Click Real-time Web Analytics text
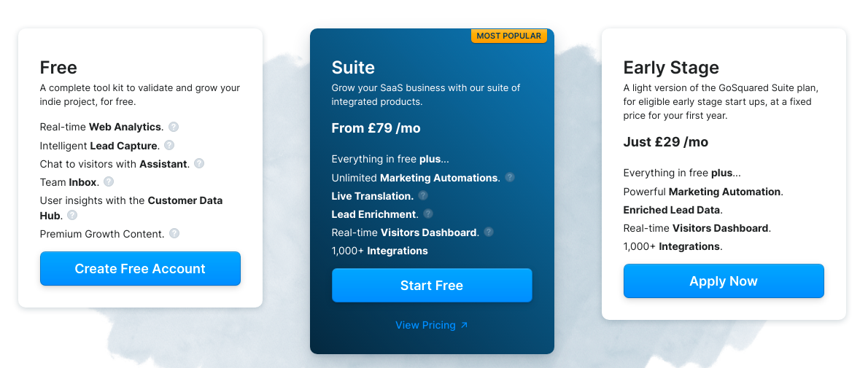 (101, 127)
